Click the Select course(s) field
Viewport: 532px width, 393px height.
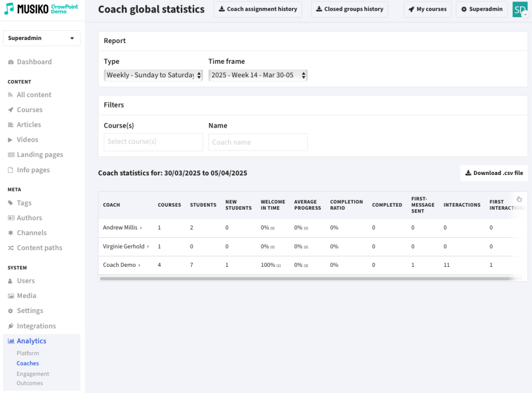153,142
